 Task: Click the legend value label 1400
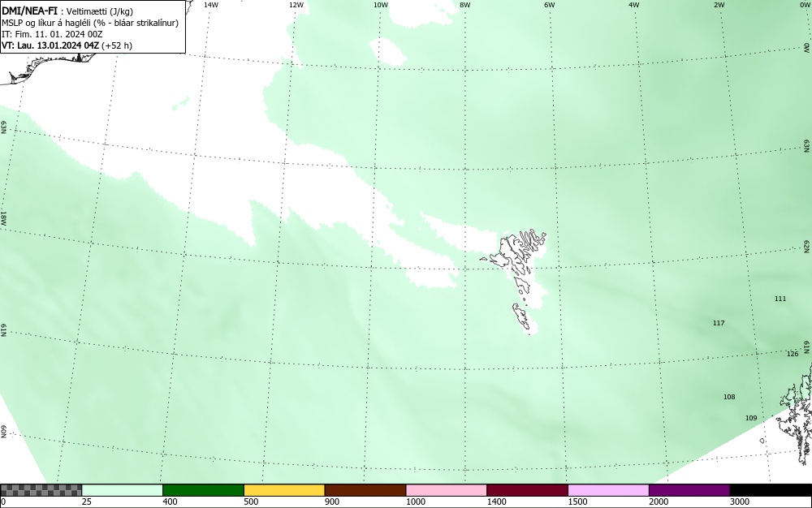pos(497,502)
